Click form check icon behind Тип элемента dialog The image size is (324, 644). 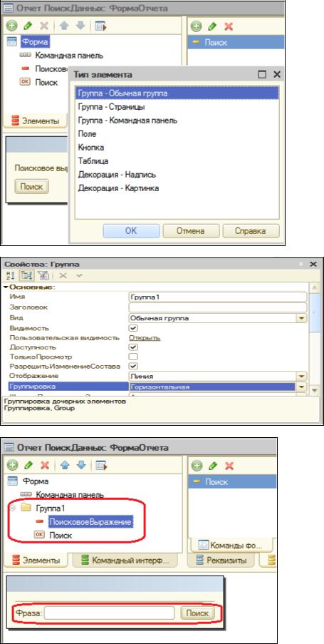[x=100, y=26]
